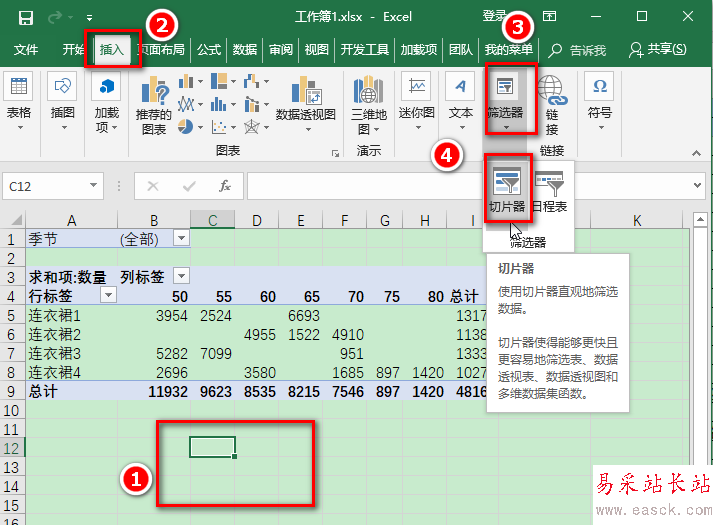
Task: Insert a pie or doughnut chart
Action: pos(186,126)
